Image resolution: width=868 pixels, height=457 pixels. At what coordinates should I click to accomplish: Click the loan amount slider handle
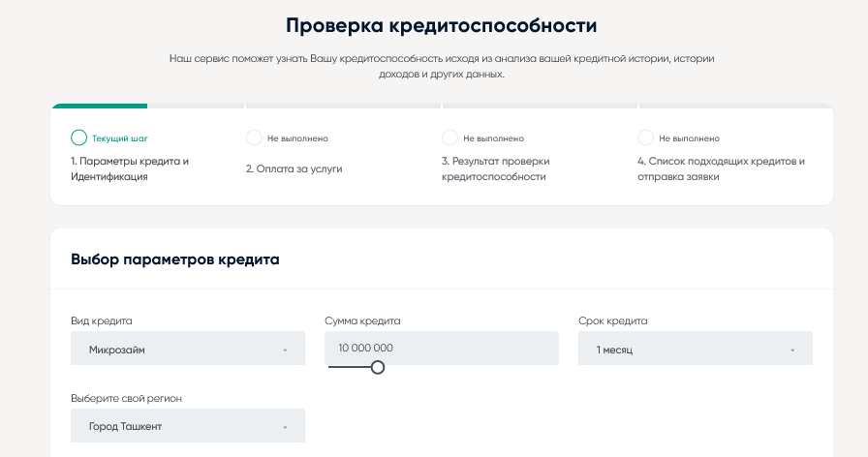378,367
